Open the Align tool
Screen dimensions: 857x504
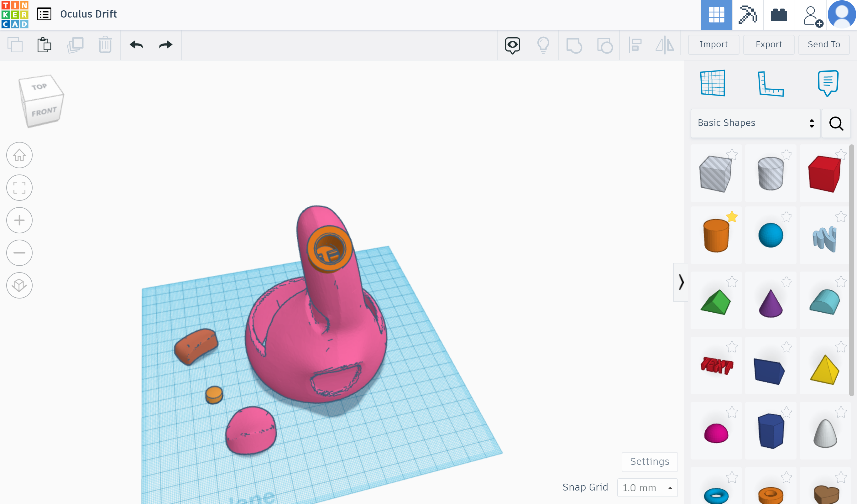tap(635, 44)
